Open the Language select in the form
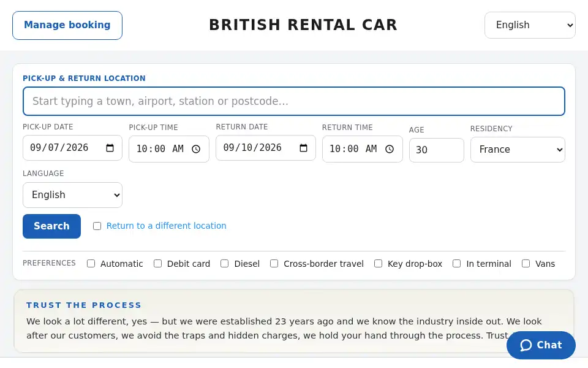Screen dimensions: 588x368 pyautogui.click(x=72, y=195)
